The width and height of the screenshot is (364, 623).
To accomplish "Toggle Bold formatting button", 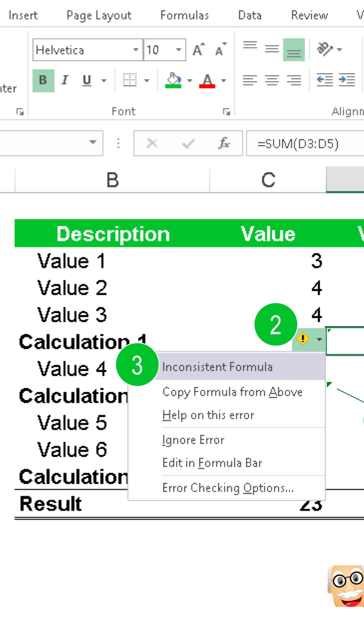I will point(43,80).
